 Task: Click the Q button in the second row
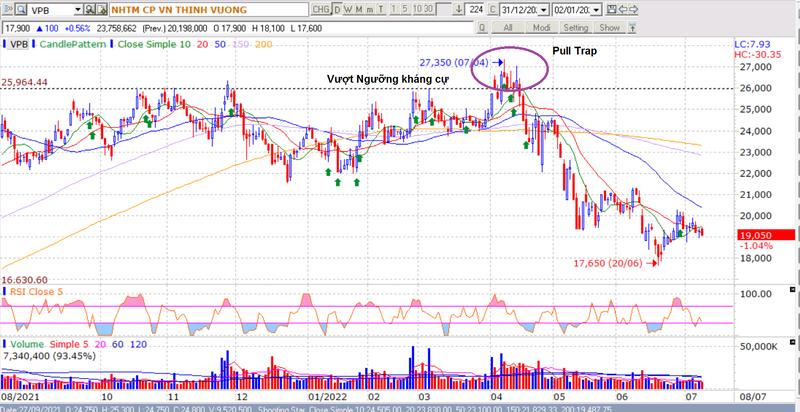(482, 28)
